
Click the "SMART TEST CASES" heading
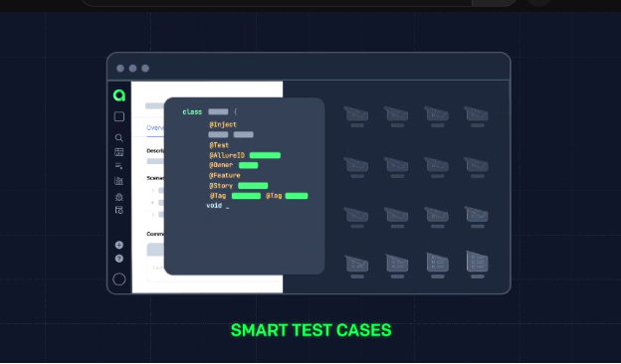[x=310, y=330]
